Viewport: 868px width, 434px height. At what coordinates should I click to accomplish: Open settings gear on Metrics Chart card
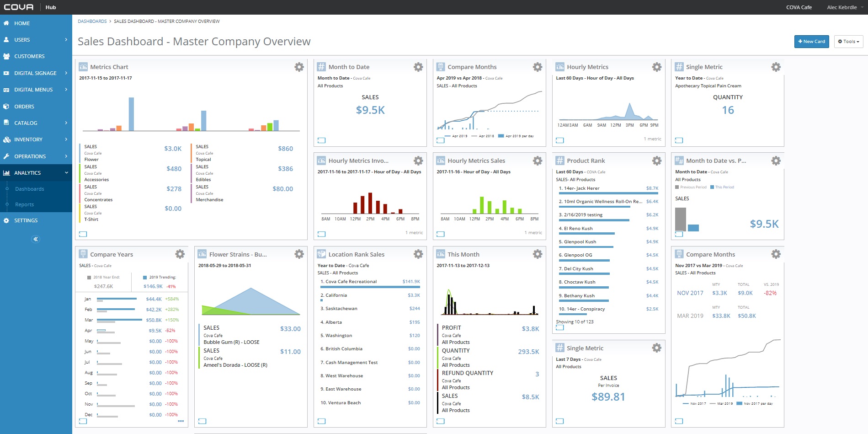tap(299, 67)
